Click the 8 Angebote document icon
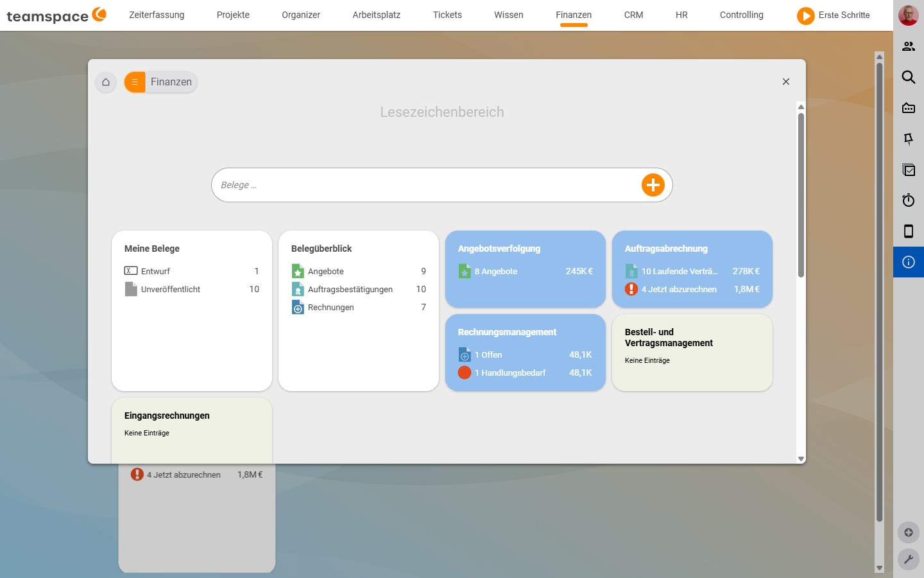Image resolution: width=924 pixels, height=578 pixels. click(465, 271)
